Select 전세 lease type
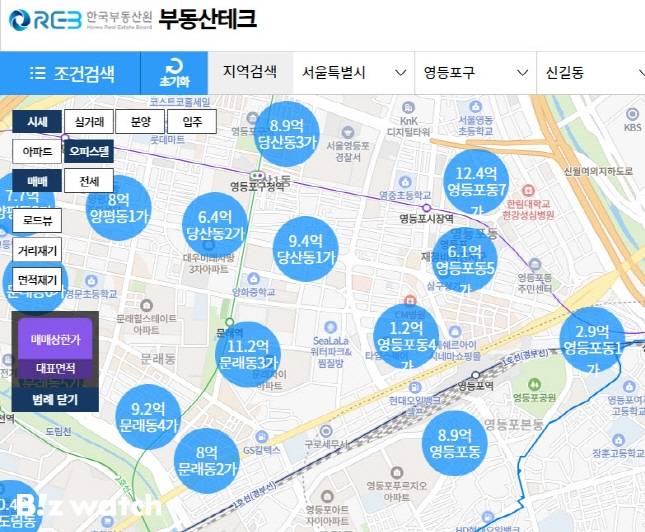The width and height of the screenshot is (645, 532). click(x=89, y=180)
